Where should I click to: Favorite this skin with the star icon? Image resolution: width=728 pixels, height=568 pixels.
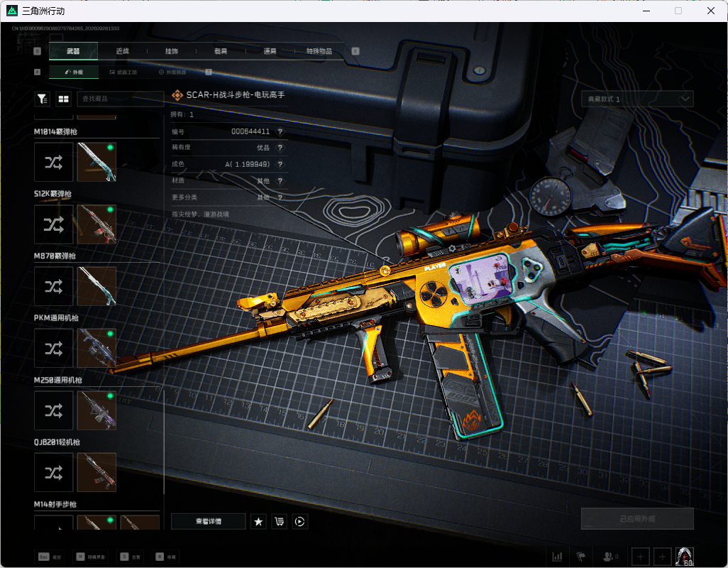258,522
